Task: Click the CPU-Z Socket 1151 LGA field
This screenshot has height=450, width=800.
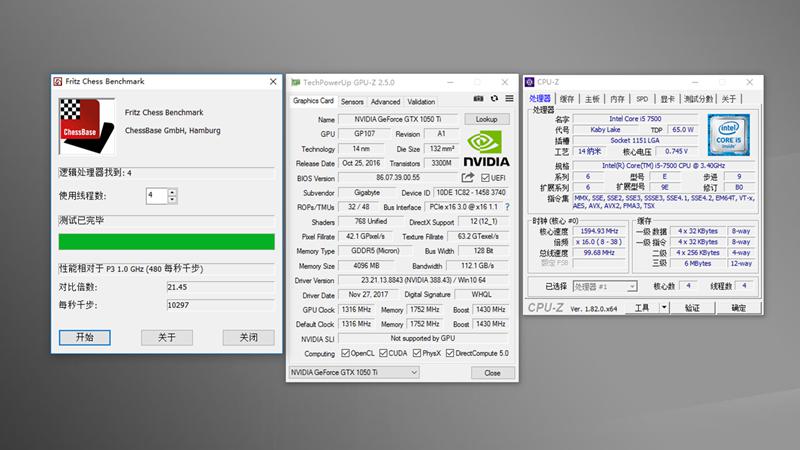Action: [x=635, y=140]
